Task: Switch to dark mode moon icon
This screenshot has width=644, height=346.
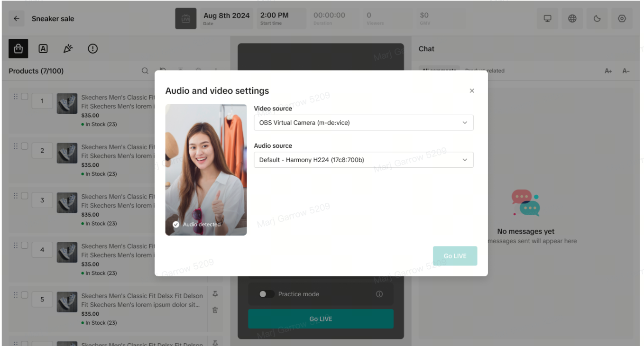Action: [597, 19]
